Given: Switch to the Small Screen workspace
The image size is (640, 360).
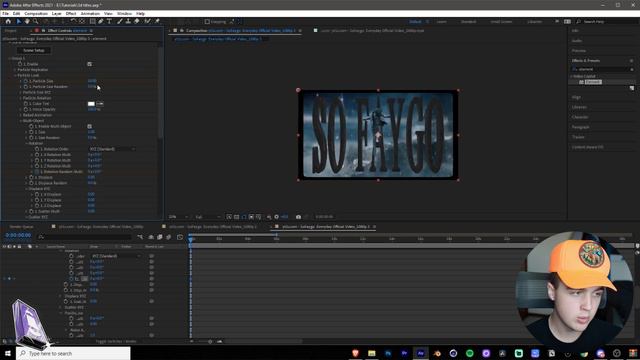Looking at the screenshot, I should (501, 22).
